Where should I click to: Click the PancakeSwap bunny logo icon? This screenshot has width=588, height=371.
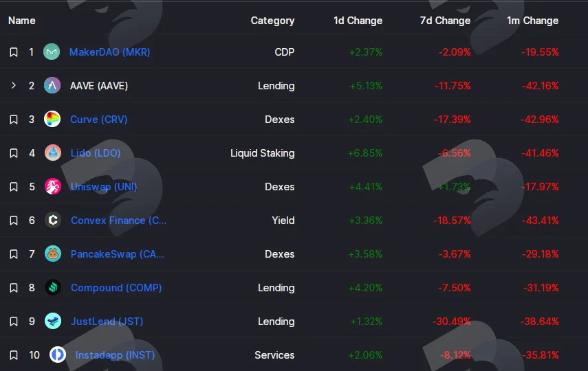click(53, 254)
